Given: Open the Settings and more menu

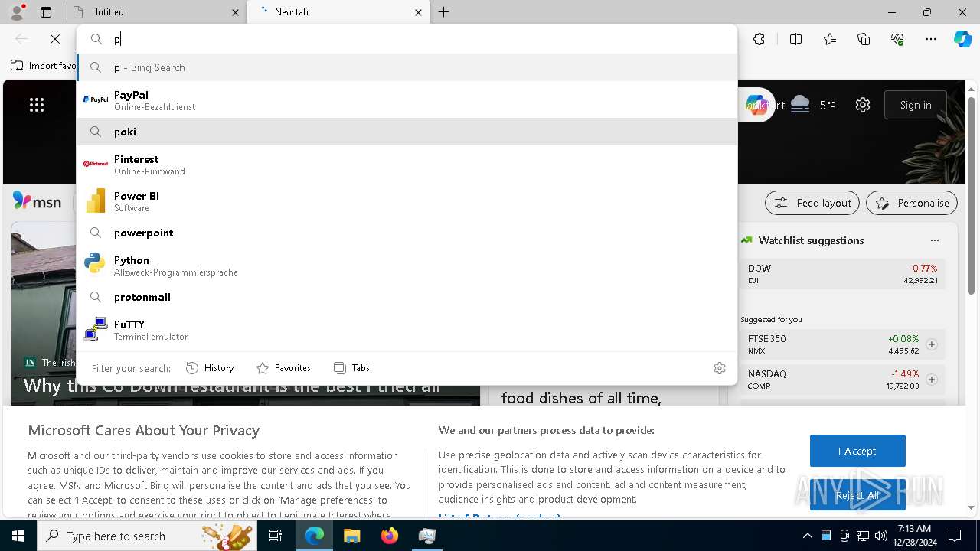Looking at the screenshot, I should click(x=931, y=39).
